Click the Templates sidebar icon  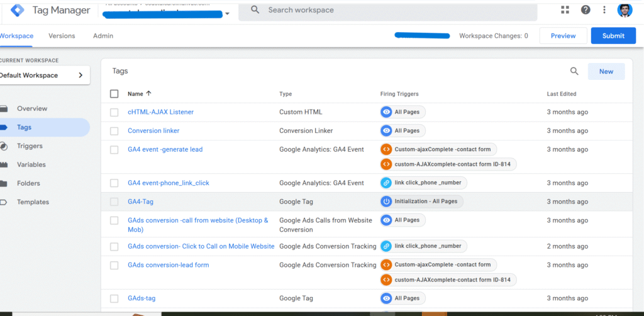coord(4,202)
